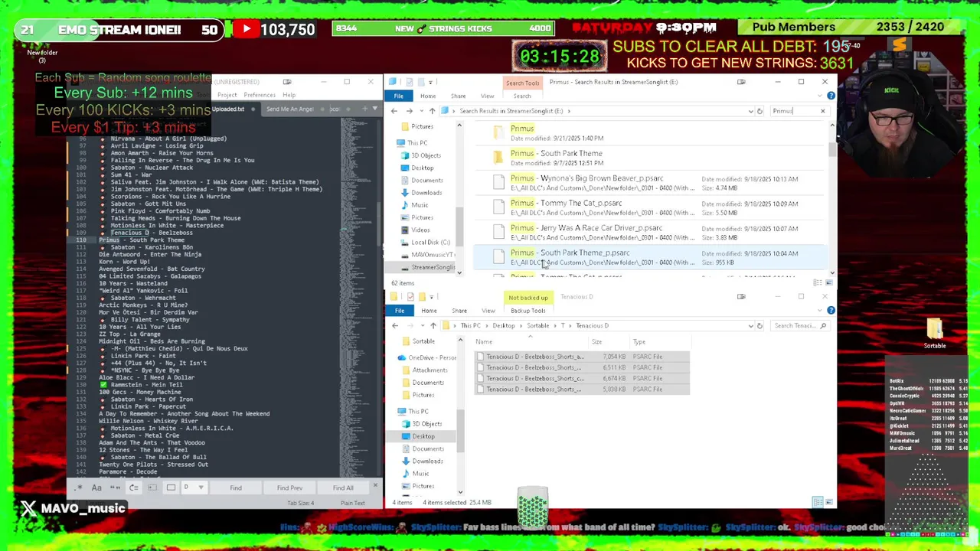980x551 pixels.
Task: Click Primus results vertical scrollbar
Action: coord(832,149)
